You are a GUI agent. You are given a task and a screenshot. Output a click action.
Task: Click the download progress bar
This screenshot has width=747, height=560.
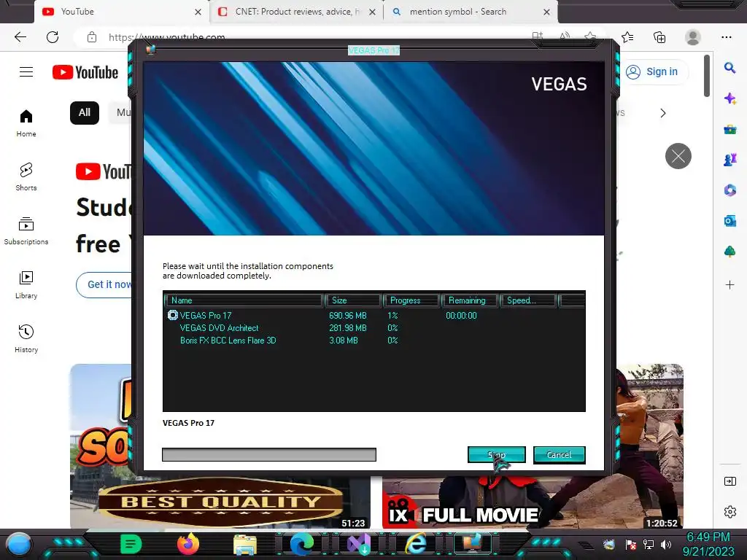click(269, 455)
